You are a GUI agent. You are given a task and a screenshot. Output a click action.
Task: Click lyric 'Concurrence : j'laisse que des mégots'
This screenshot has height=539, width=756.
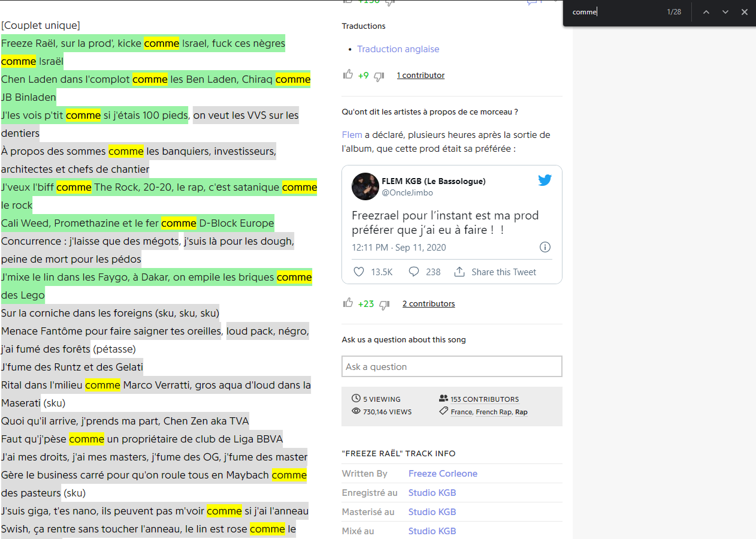90,241
